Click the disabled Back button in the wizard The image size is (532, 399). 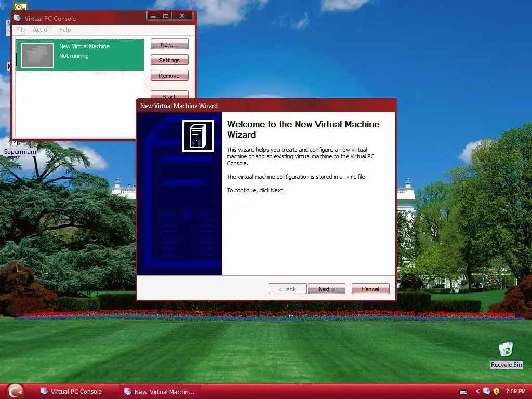click(x=287, y=289)
